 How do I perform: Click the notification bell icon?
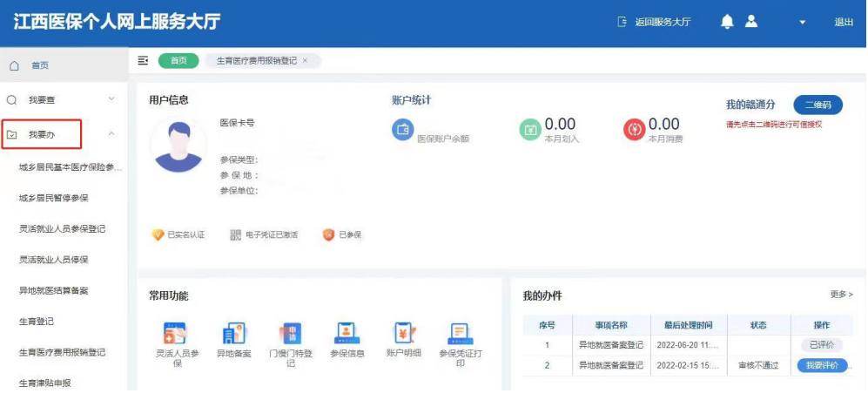point(727,22)
